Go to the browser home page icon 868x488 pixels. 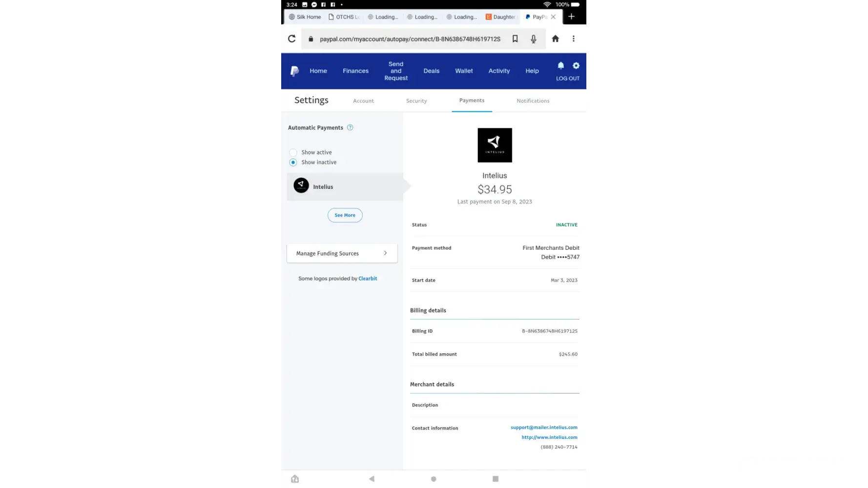coord(555,39)
